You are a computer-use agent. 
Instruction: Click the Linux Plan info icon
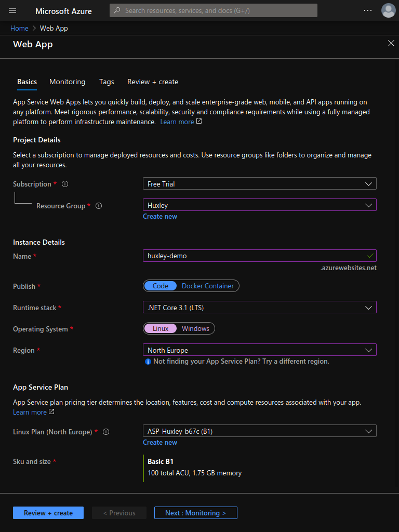point(106,432)
